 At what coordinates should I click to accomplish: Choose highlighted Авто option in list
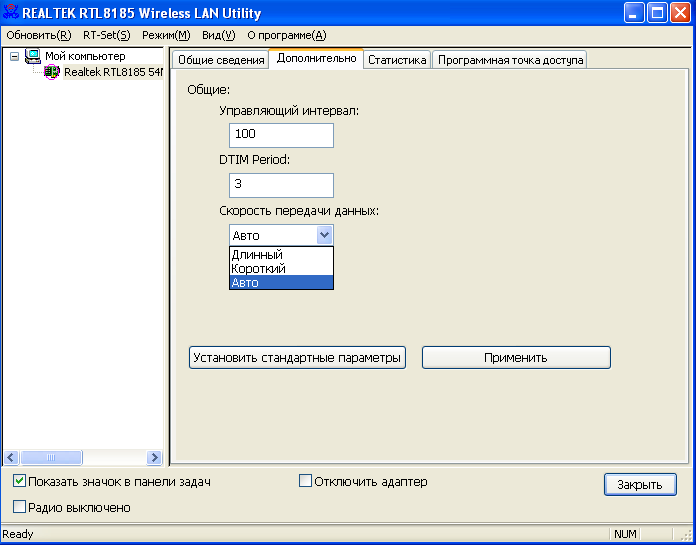281,282
